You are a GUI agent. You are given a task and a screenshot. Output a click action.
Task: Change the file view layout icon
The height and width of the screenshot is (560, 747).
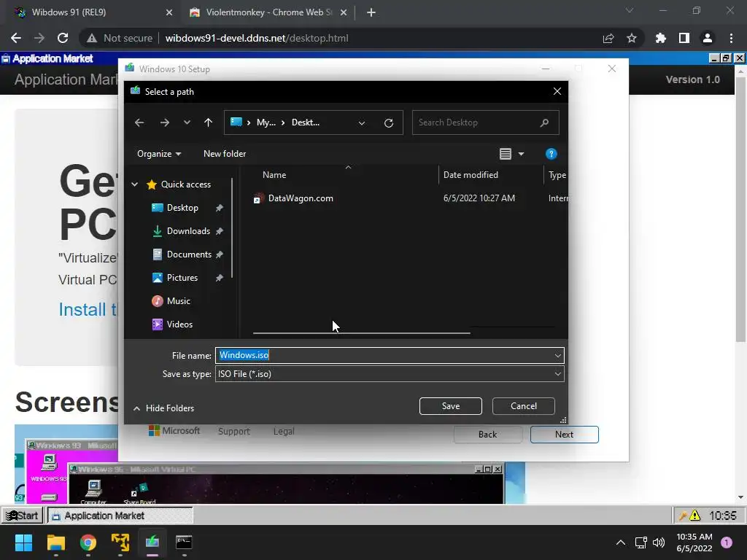(x=506, y=154)
